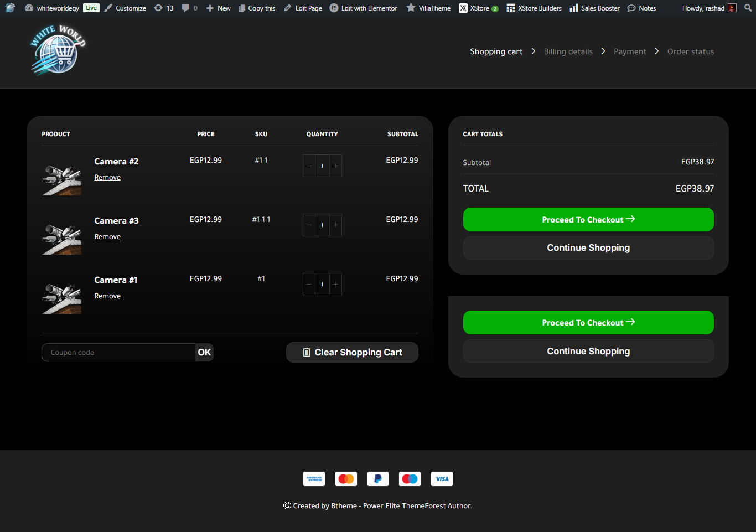
Task: Decrease quantity of Camera #3
Action: coord(309,225)
